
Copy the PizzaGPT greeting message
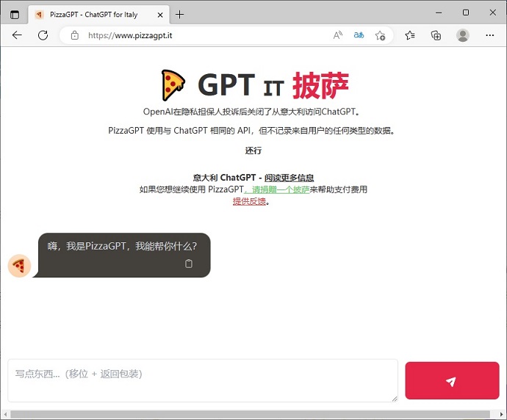coord(189,264)
